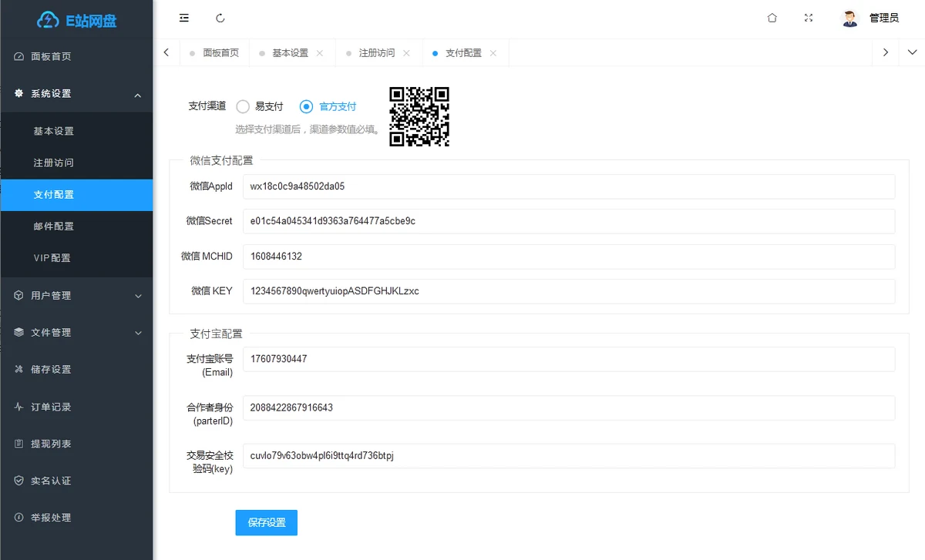Select the 易支付 radio option
Image resolution: width=925 pixels, height=560 pixels.
tap(243, 107)
